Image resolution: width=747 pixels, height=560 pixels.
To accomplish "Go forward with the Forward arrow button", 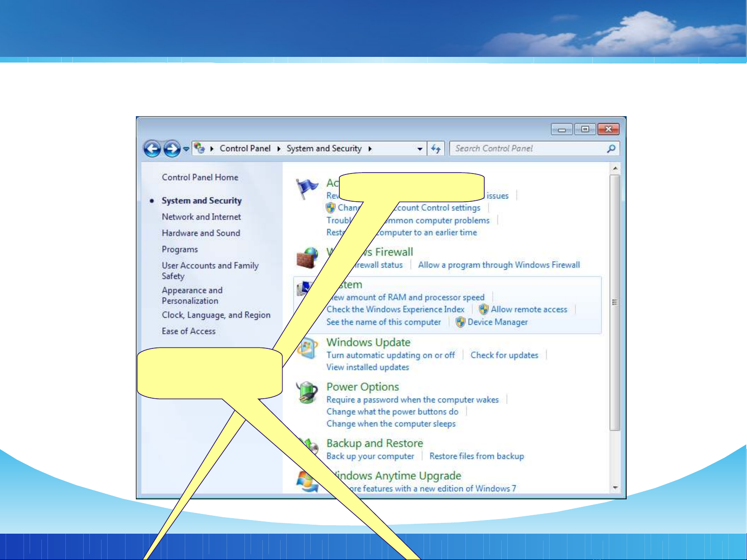I will (x=172, y=149).
